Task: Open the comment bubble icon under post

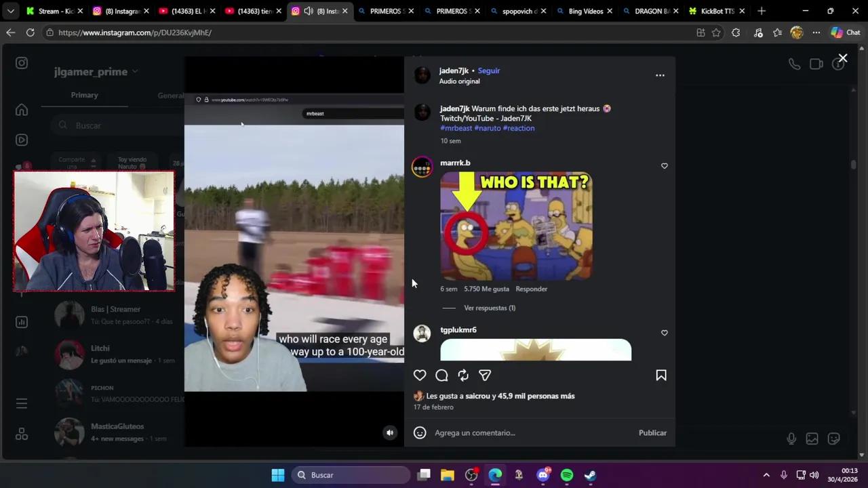Action: 441,375
